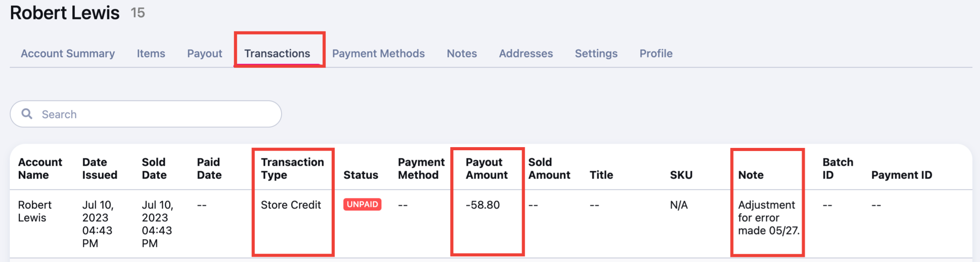Go to Payment Methods tab
Viewport: 980px width, 262px height.
coord(378,54)
